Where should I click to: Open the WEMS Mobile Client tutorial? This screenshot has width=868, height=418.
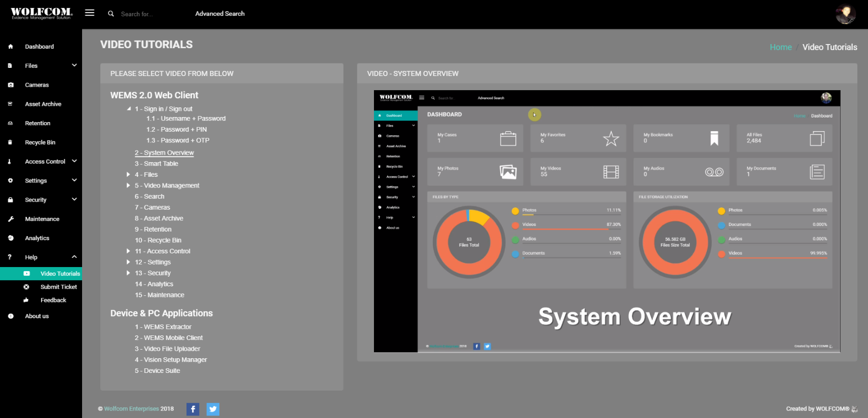point(169,338)
